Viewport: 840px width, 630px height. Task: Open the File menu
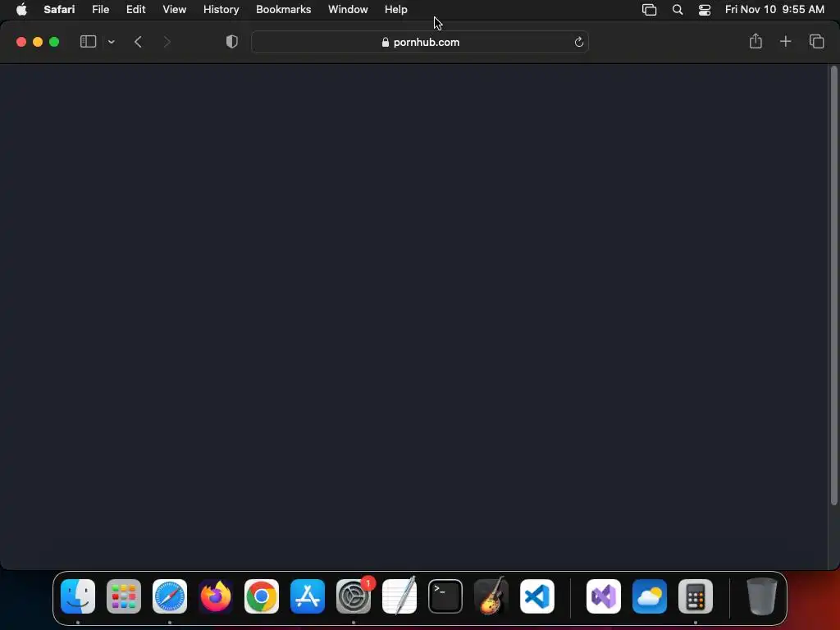click(x=101, y=9)
